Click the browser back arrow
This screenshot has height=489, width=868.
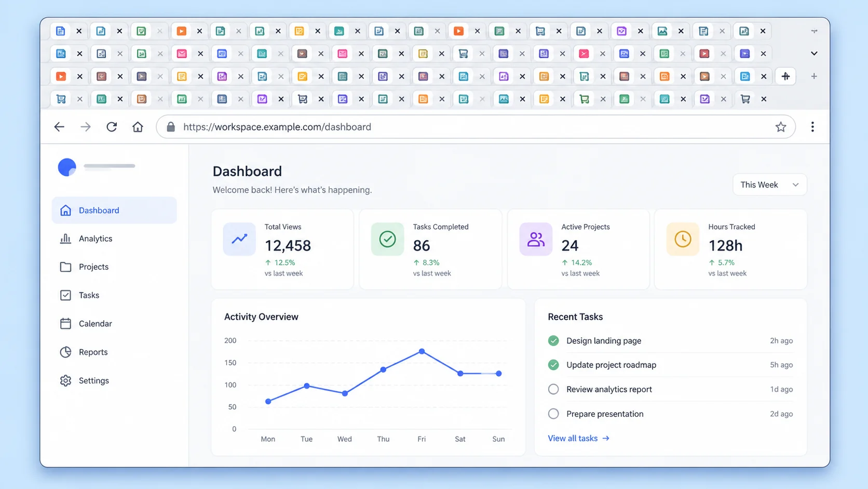click(59, 127)
